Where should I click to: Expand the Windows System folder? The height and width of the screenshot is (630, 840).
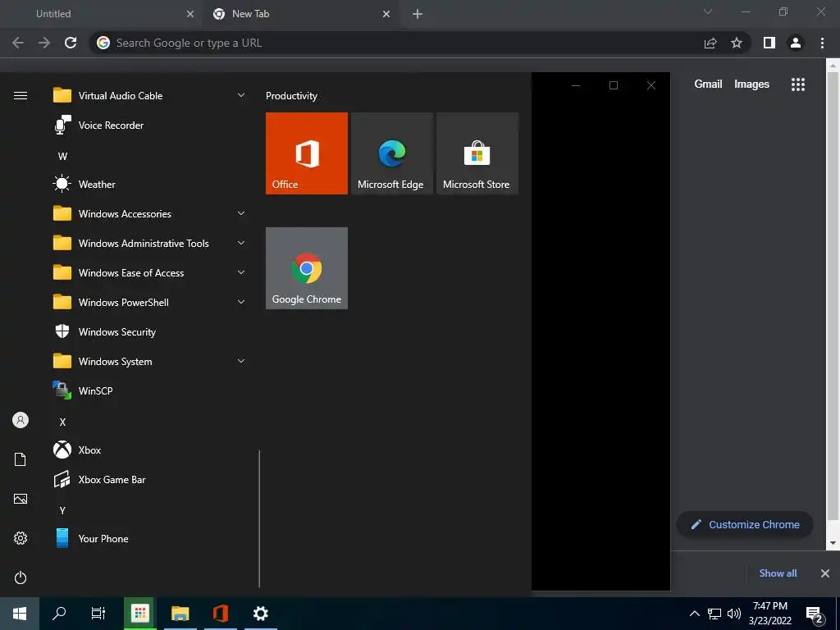[241, 361]
